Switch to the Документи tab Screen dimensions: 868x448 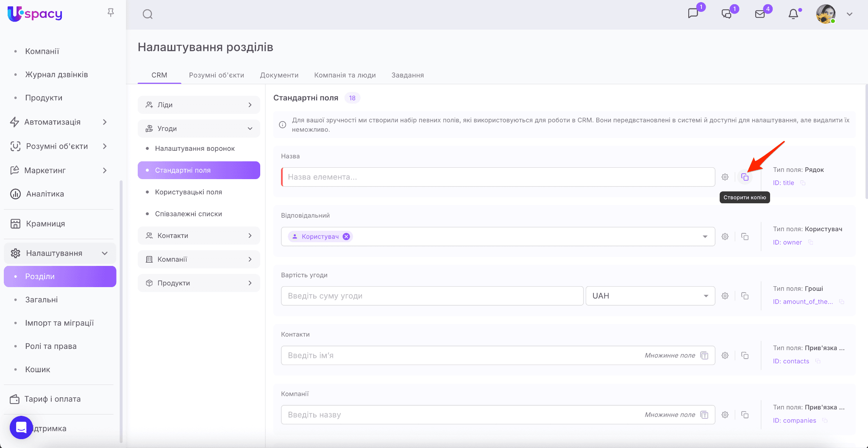tap(279, 75)
